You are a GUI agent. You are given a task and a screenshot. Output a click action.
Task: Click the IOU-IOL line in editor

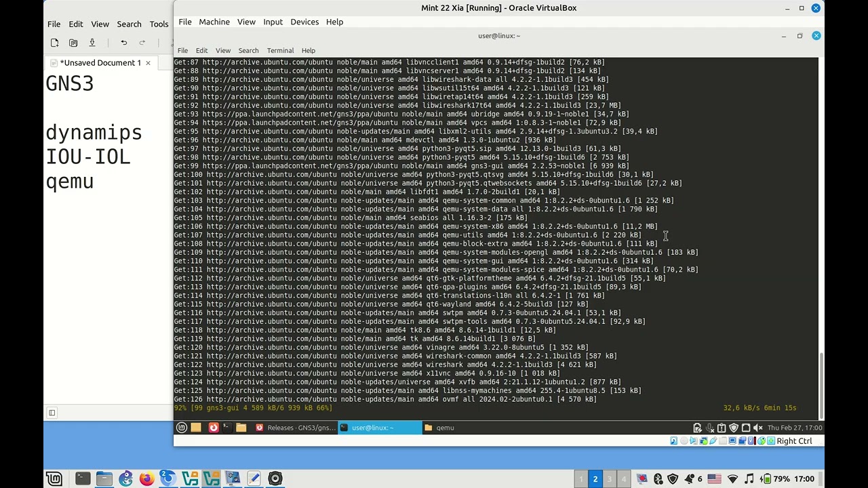click(87, 157)
